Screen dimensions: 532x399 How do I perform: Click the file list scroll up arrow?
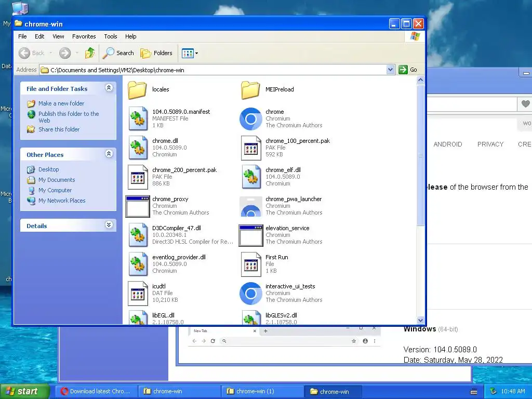click(420, 80)
